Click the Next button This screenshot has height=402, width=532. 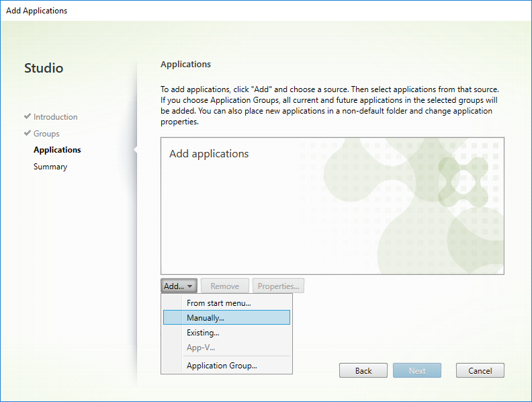417,370
